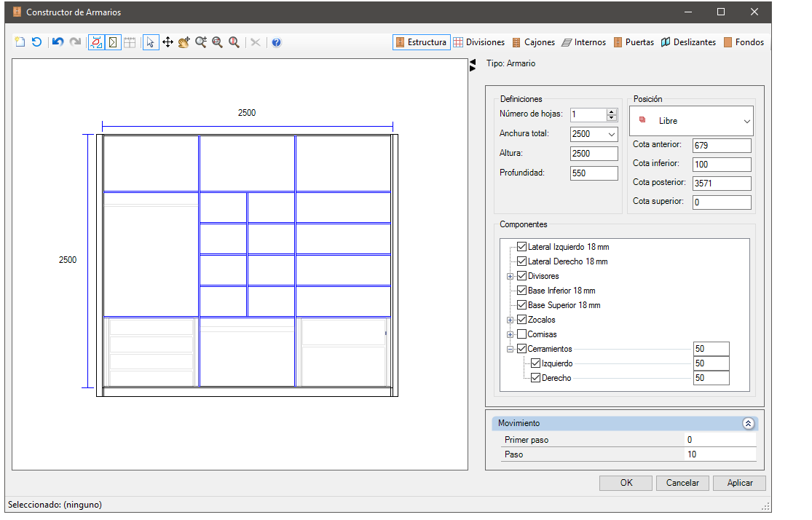This screenshot has height=520, width=812.
Task: Select the arrow pointer selection tool
Action: [150, 42]
